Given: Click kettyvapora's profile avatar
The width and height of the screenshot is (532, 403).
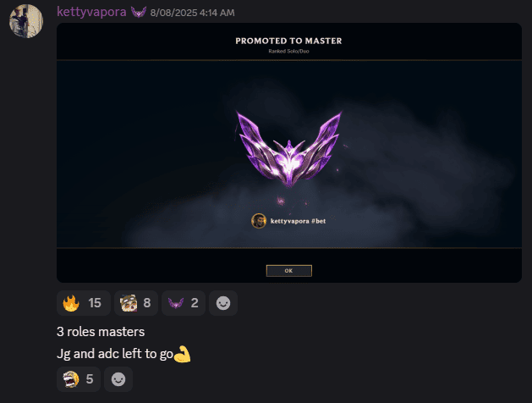Looking at the screenshot, I should [26, 21].
